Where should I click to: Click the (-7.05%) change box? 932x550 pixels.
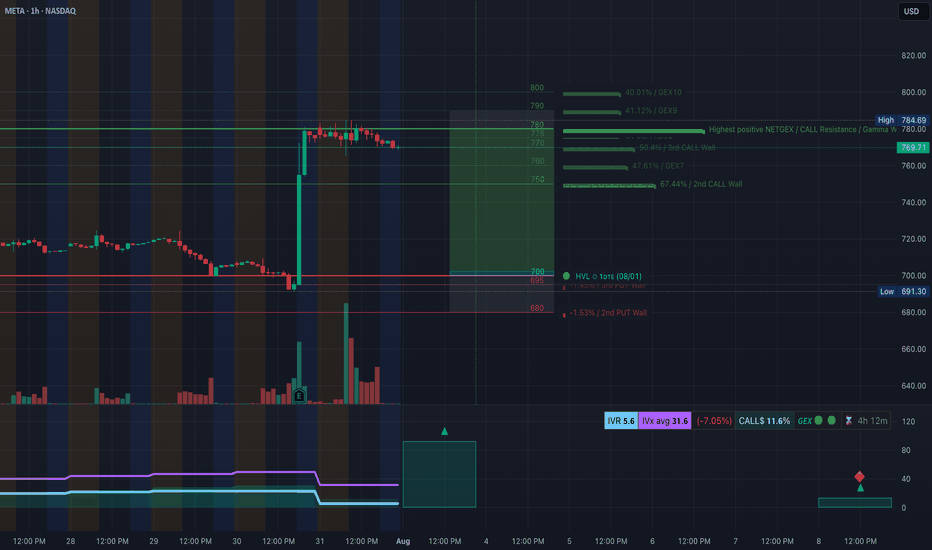tap(714, 420)
